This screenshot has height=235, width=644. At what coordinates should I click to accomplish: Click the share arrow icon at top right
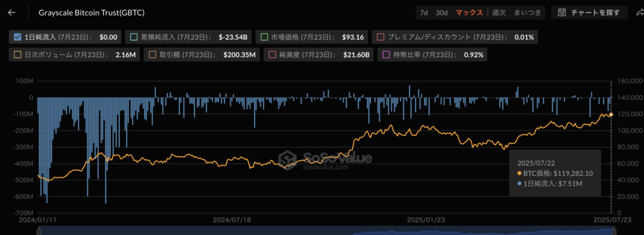[x=640, y=13]
